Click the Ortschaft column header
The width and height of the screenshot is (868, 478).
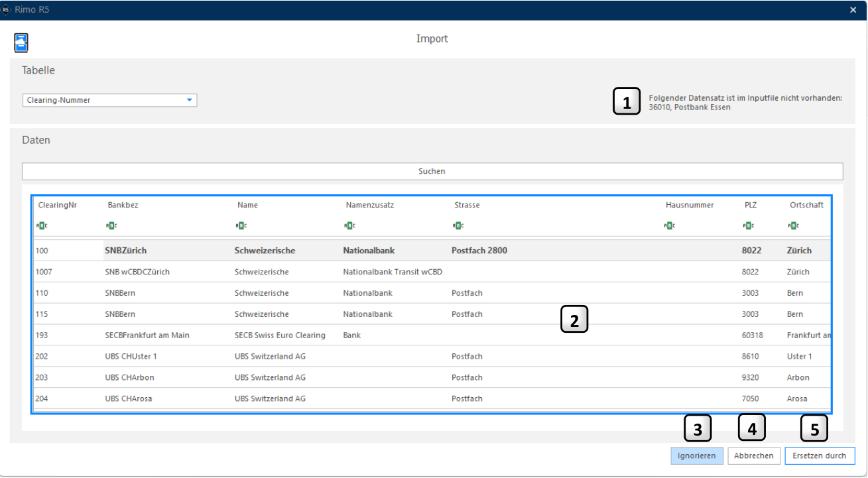[806, 205]
